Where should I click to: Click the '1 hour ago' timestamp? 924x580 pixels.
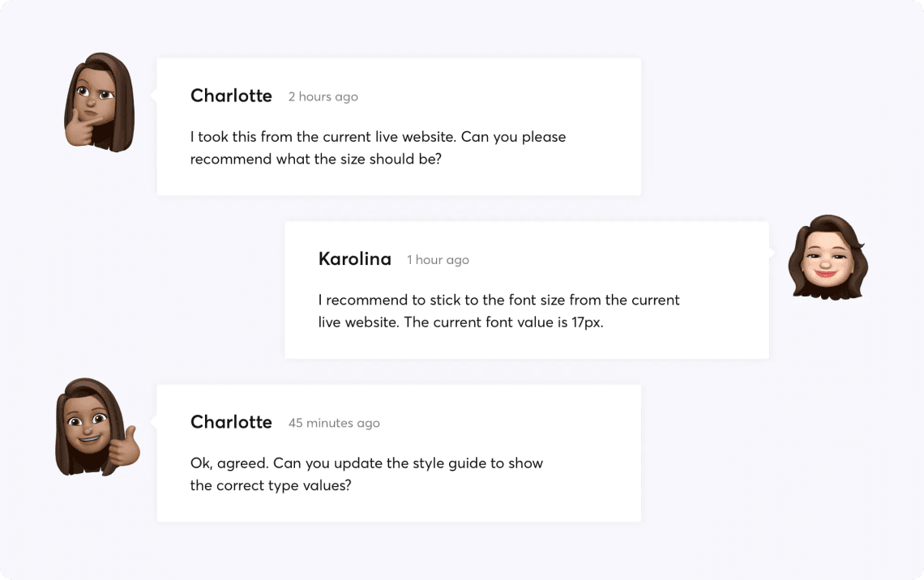tap(438, 260)
